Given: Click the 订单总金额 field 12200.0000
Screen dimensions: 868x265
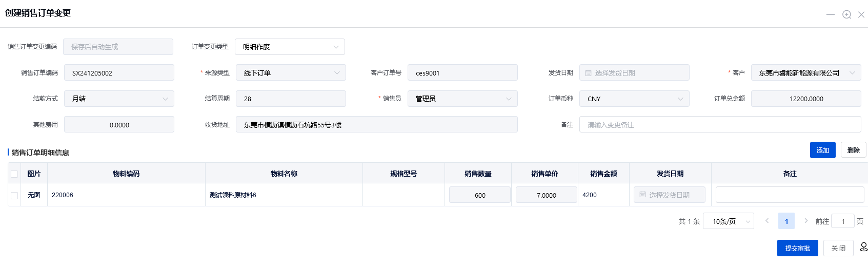Looking at the screenshot, I should (806, 99).
